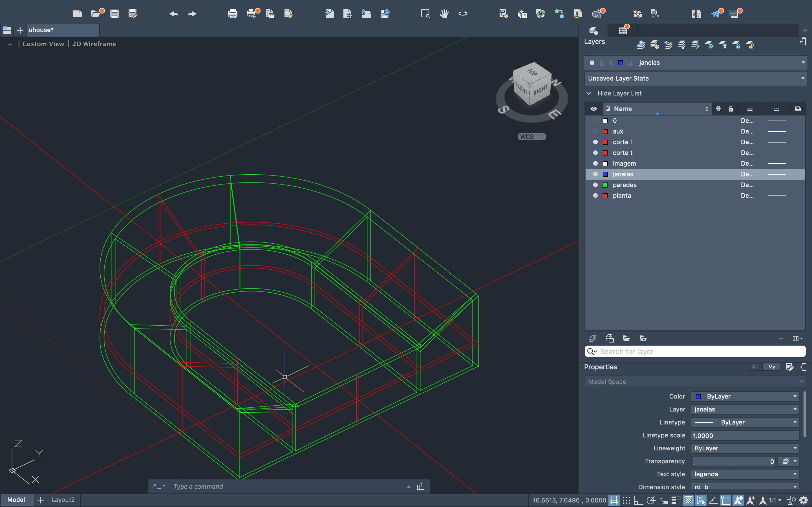
Task: Click the 3D Orbit tool icon
Action: point(463,14)
